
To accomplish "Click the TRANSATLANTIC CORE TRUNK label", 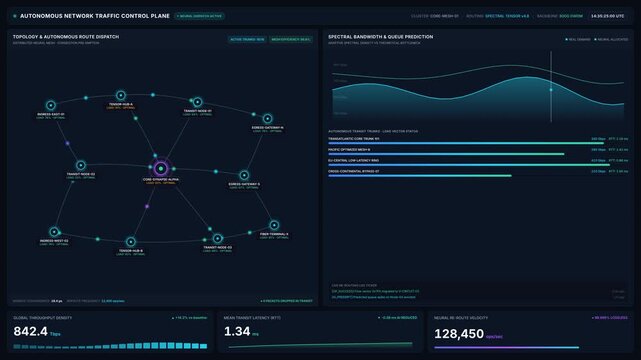I will coord(354,139).
